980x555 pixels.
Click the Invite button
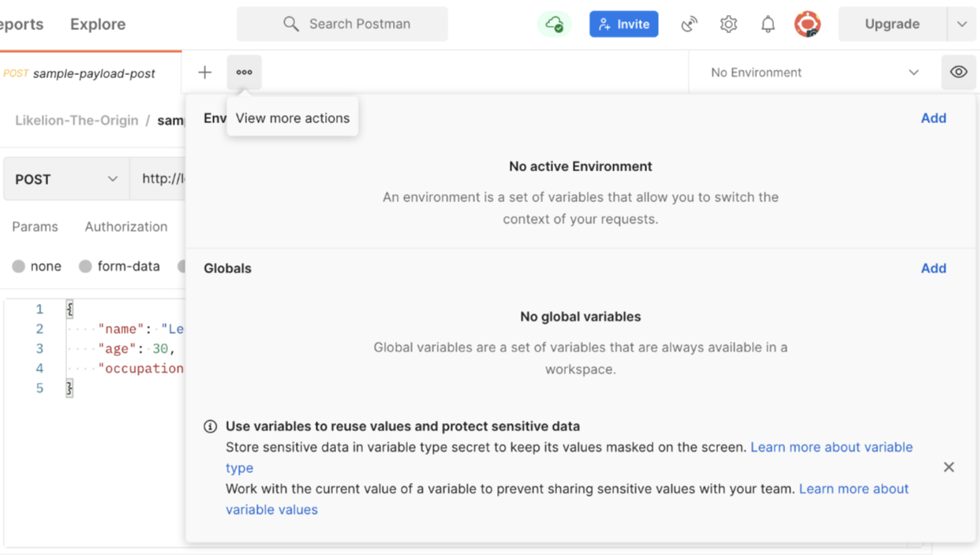tap(624, 24)
